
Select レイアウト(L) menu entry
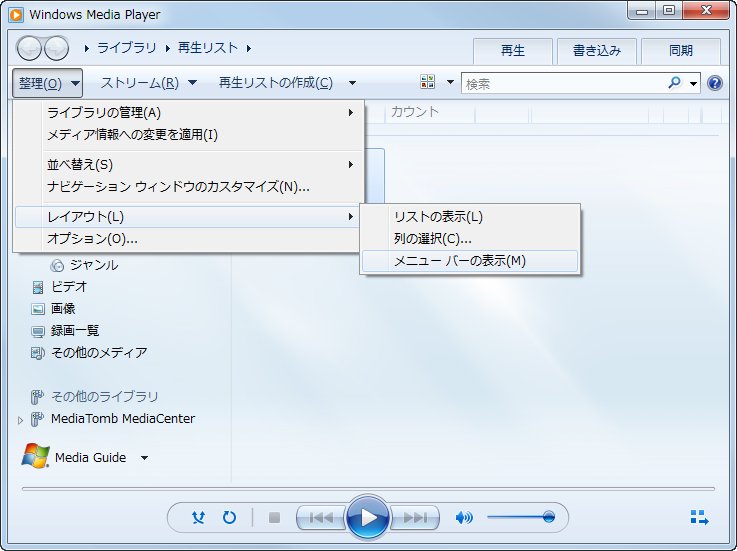(188, 217)
